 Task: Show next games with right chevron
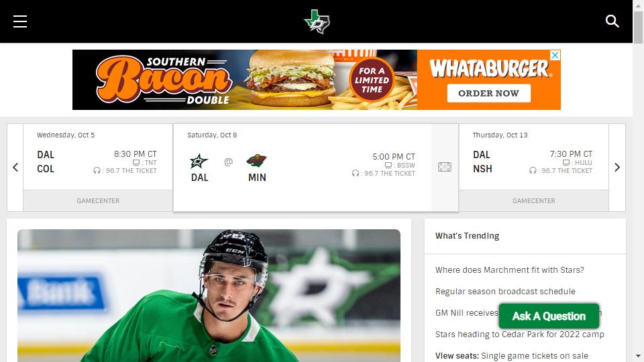617,168
